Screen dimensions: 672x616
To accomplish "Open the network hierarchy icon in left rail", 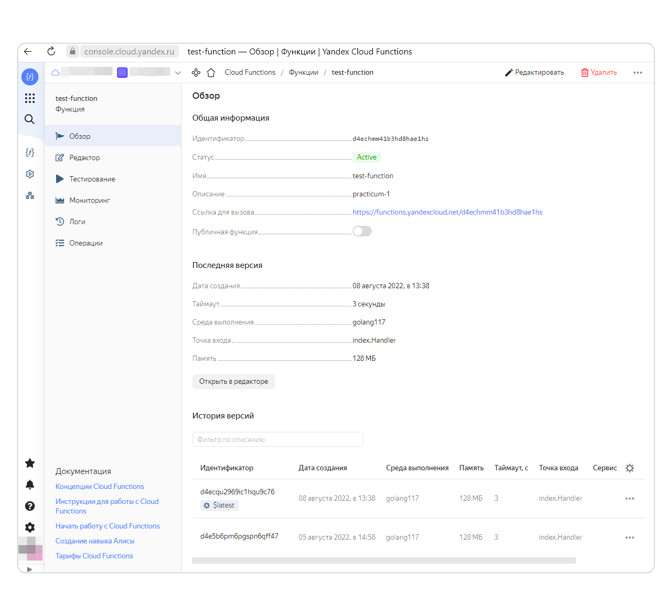I will click(30, 195).
